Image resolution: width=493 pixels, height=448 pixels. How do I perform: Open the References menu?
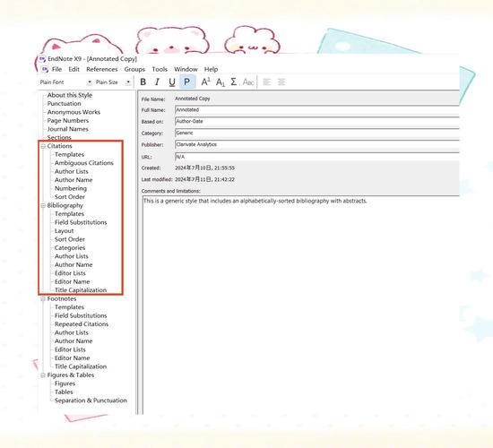pyautogui.click(x=102, y=69)
